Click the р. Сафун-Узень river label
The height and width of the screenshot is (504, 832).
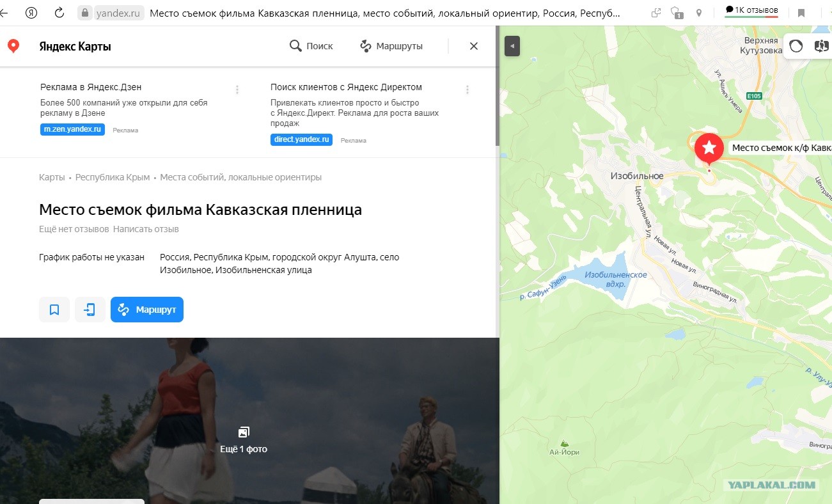[x=543, y=287]
